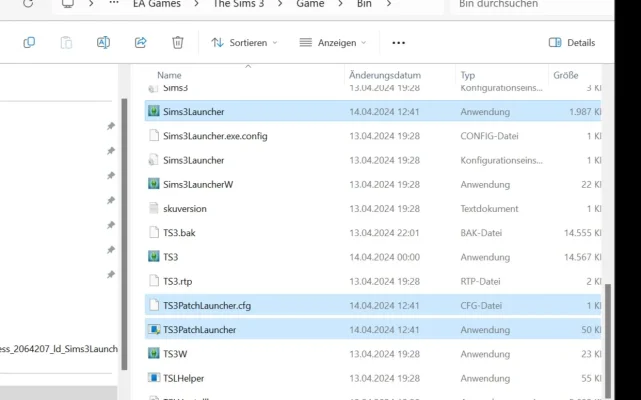Click the file name TS3W

[175, 354]
